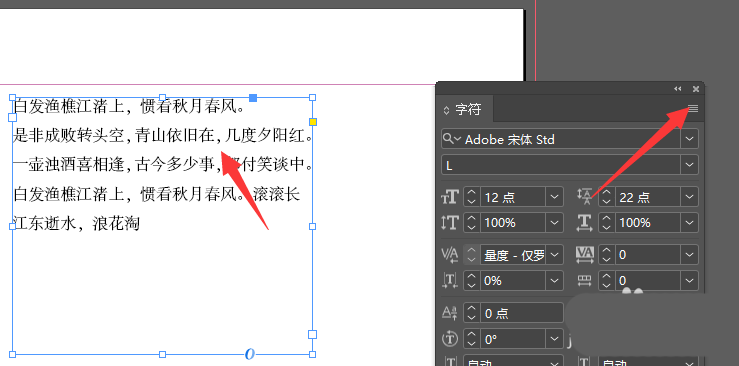Click the character rotation 0° field

click(x=513, y=339)
